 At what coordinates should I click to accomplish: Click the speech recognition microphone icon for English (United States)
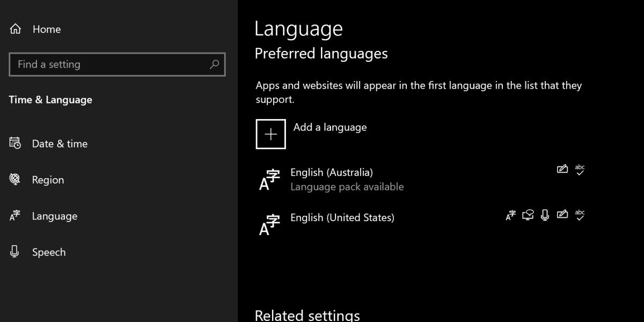[x=545, y=215]
